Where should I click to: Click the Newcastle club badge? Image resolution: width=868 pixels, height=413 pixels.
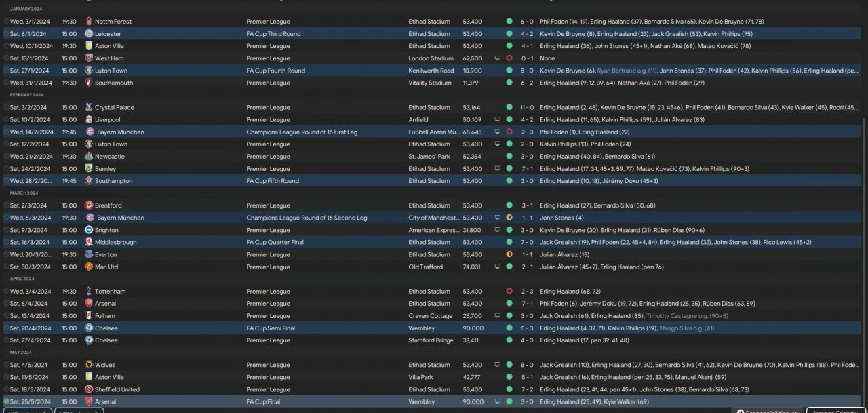pyautogui.click(x=89, y=157)
